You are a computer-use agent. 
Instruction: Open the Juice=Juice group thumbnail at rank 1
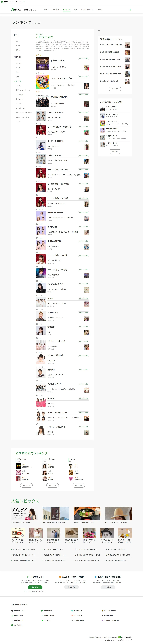tap(42, 64)
